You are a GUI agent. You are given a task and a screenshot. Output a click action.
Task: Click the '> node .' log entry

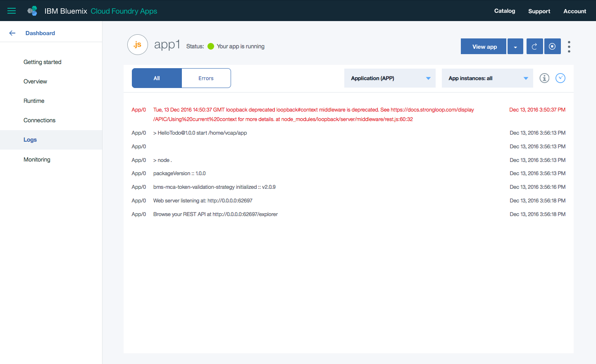pyautogui.click(x=162, y=160)
